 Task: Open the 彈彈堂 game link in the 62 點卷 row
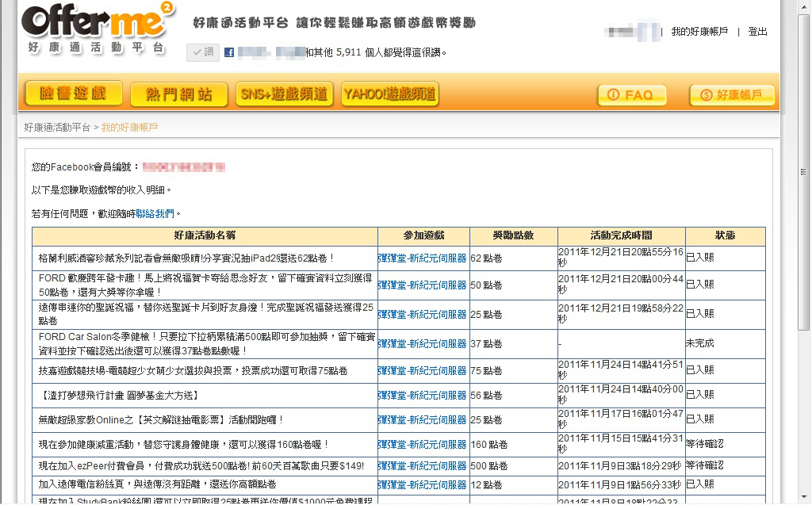(423, 258)
